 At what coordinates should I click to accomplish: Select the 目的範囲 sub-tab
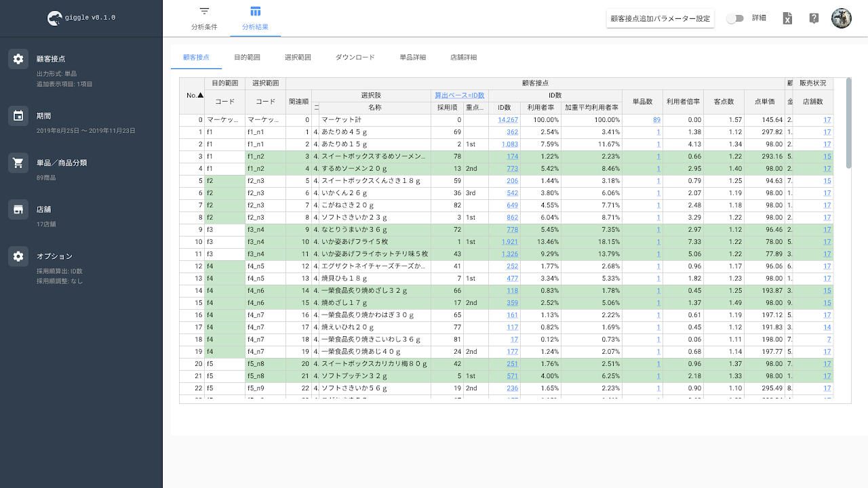coord(247,58)
